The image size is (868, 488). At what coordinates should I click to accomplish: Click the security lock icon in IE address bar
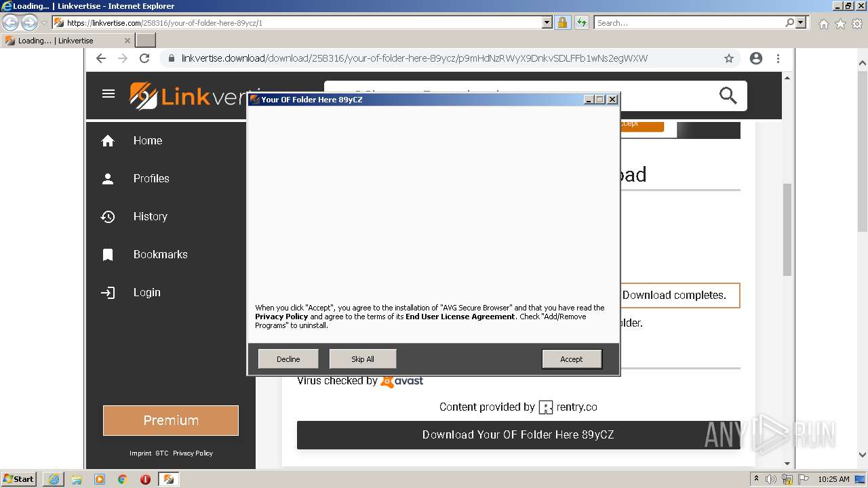562,22
